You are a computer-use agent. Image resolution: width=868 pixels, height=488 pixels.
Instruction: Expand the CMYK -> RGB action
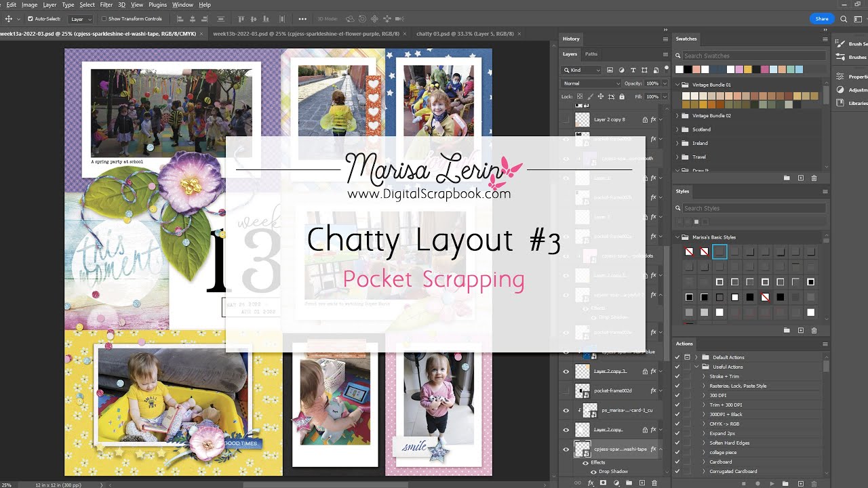coord(704,424)
